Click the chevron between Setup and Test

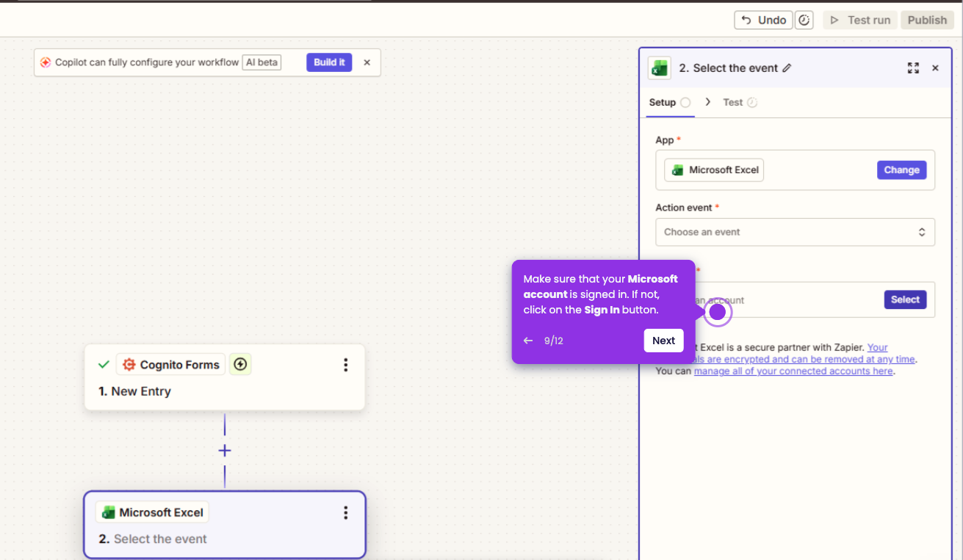pos(707,102)
